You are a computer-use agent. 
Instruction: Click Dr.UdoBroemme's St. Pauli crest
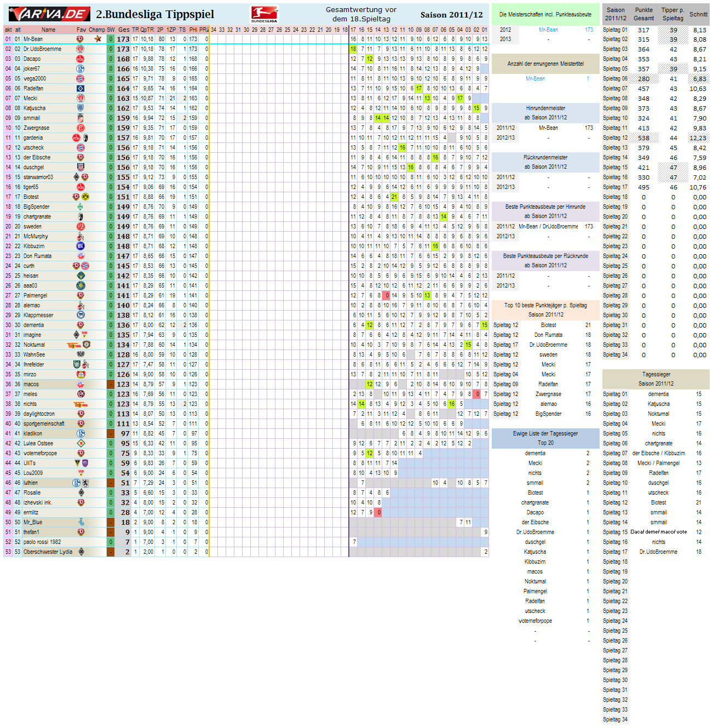[81, 49]
